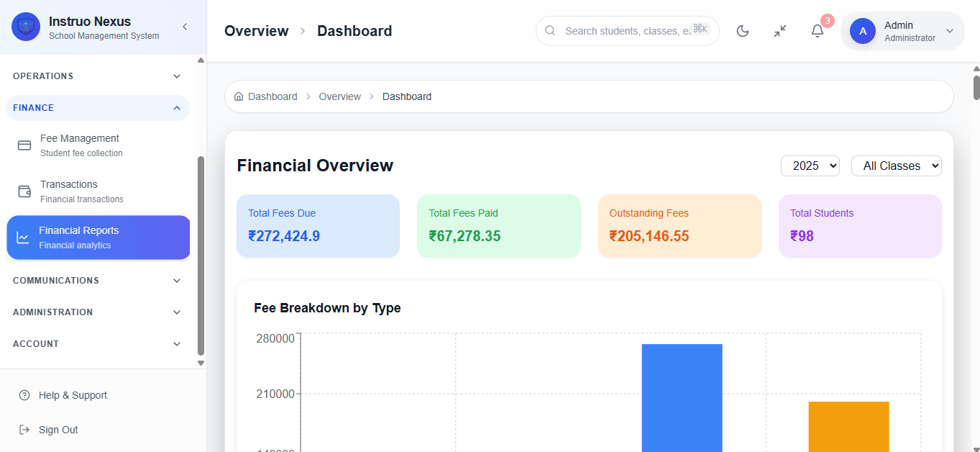Open the All Classes dropdown

tap(897, 166)
